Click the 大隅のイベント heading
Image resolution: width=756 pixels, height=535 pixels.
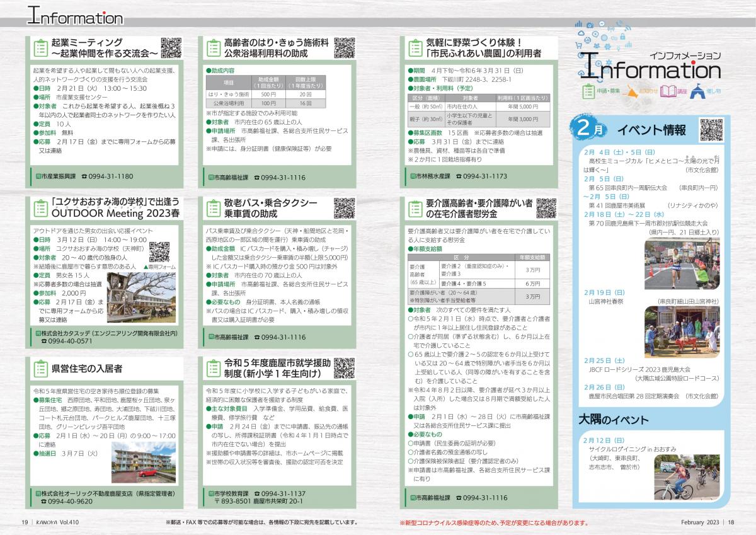coord(614,420)
